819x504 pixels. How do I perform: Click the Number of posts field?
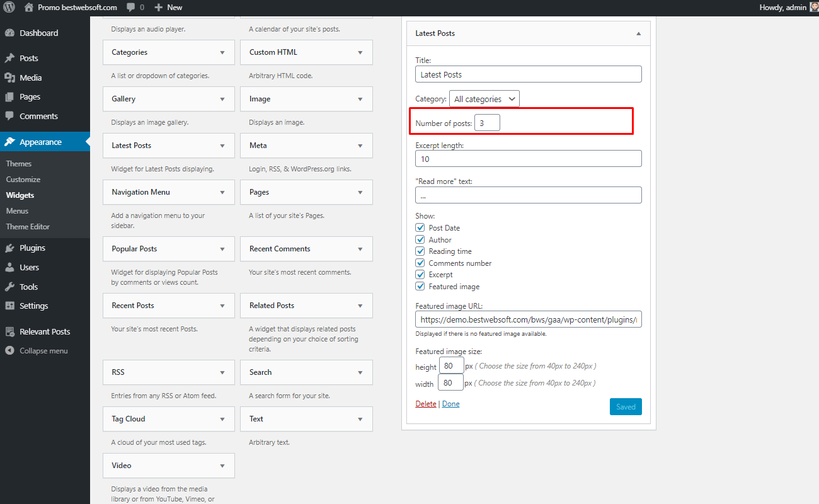[487, 123]
